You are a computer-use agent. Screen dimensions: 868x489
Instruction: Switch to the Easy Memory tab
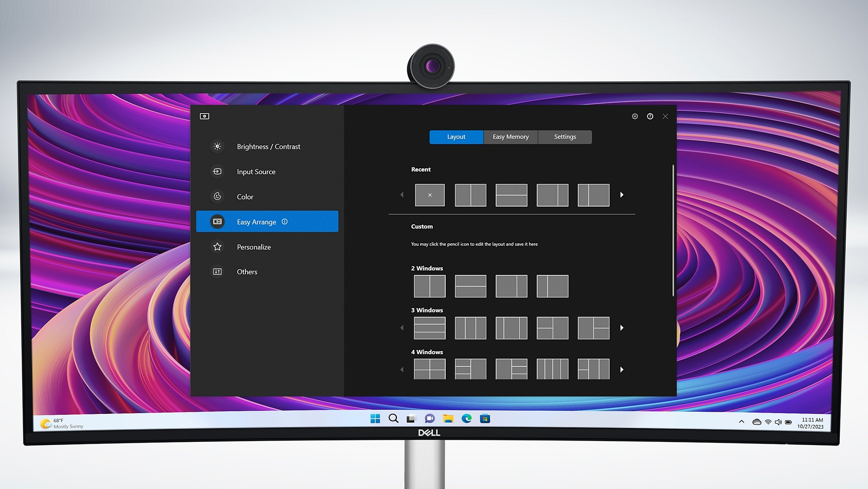pyautogui.click(x=510, y=137)
